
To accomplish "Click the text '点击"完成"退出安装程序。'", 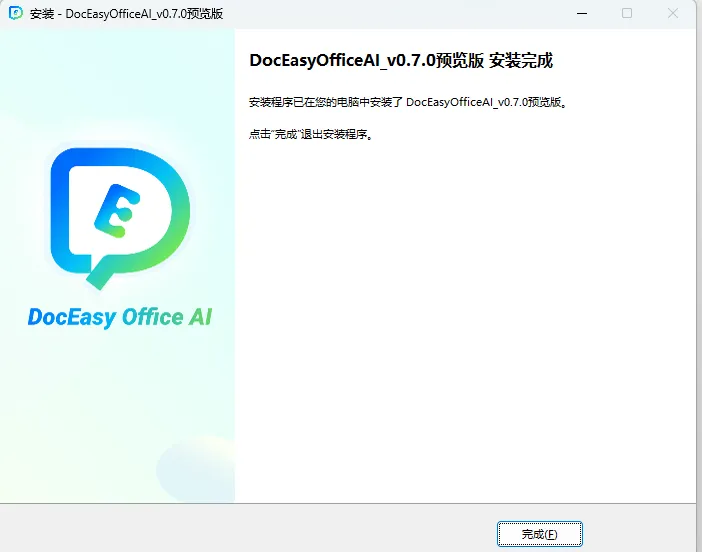I will coord(311,134).
